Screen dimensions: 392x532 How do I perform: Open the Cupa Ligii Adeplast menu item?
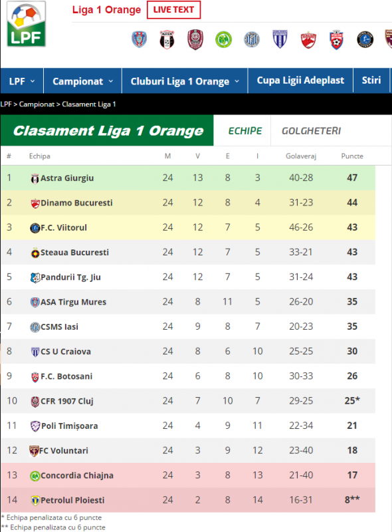[x=300, y=79]
